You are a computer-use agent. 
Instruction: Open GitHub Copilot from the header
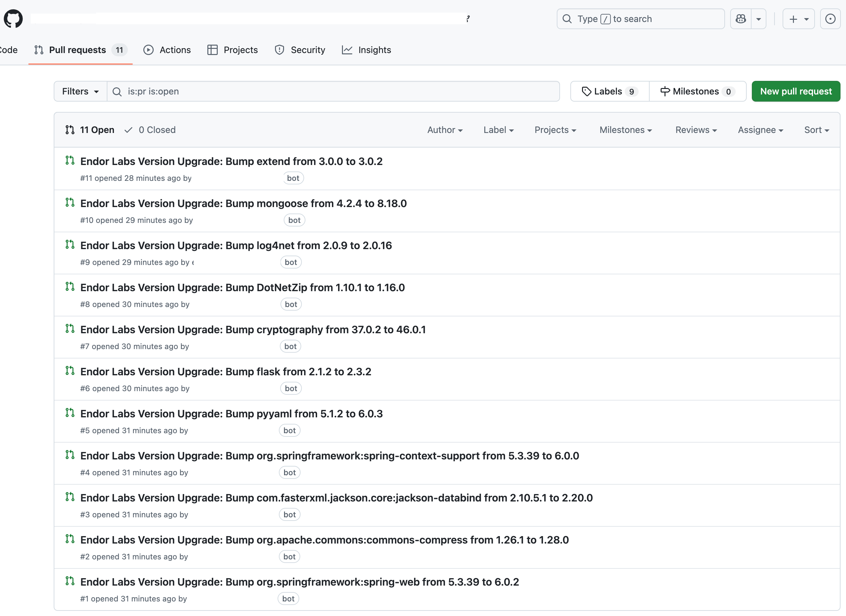[741, 19]
